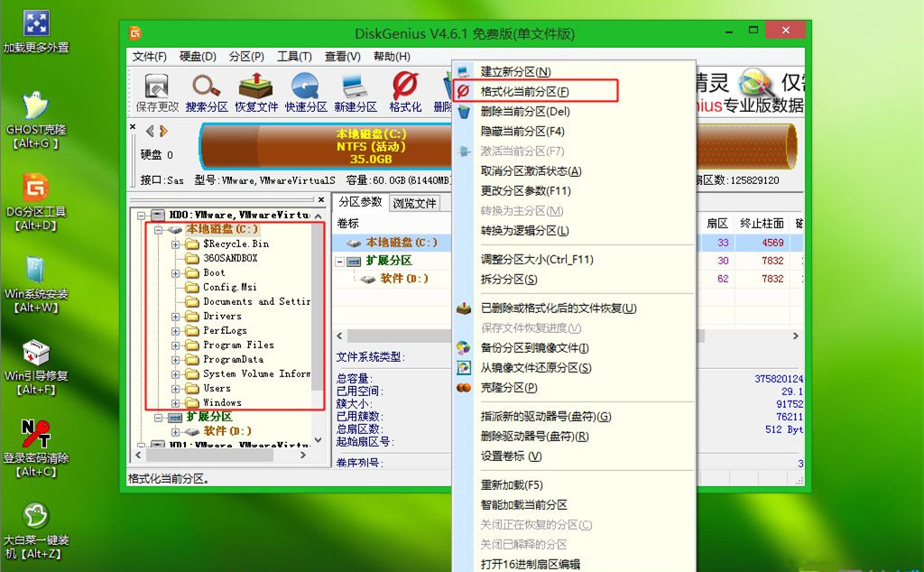
Task: Choose 格式化当前分区 from context menu
Action: click(523, 90)
